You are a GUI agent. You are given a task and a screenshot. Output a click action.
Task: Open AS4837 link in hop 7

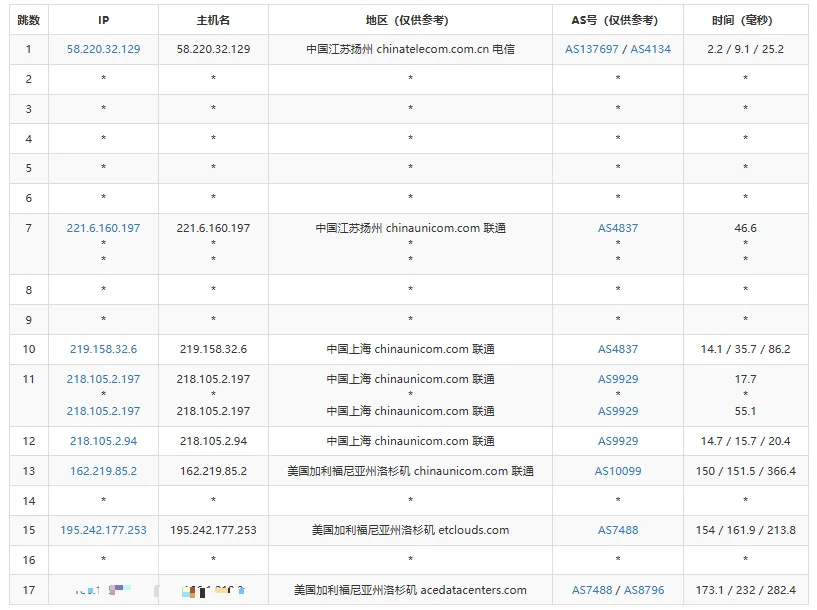[x=617, y=228]
